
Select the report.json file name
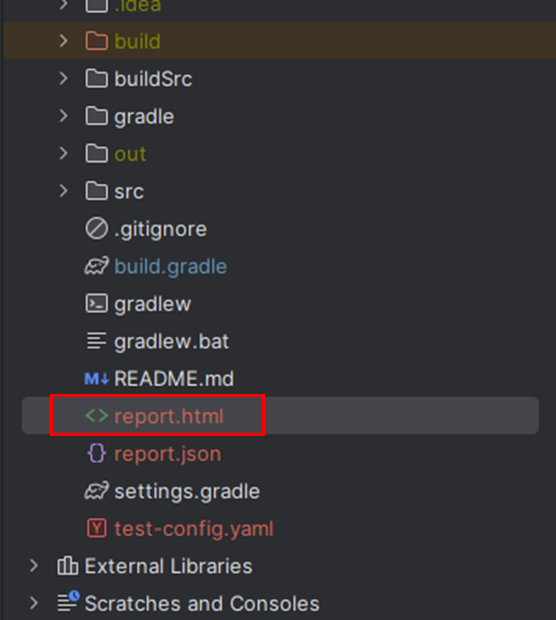(x=168, y=454)
